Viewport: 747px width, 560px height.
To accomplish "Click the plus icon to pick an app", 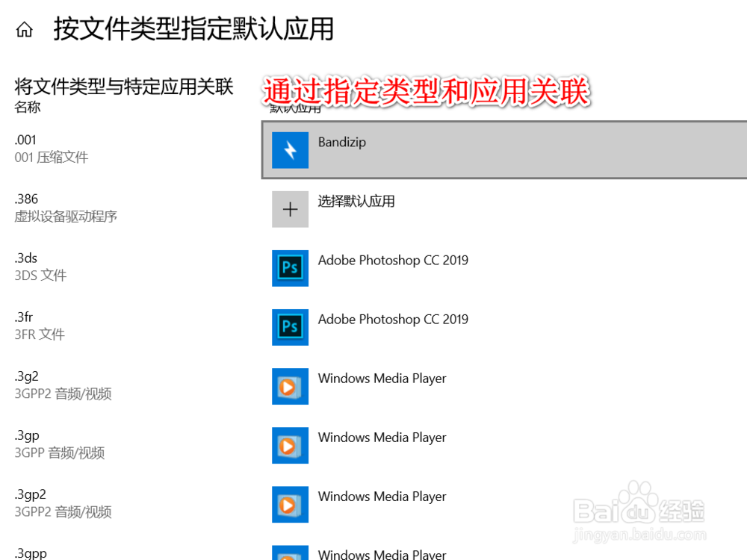I will click(x=290, y=209).
